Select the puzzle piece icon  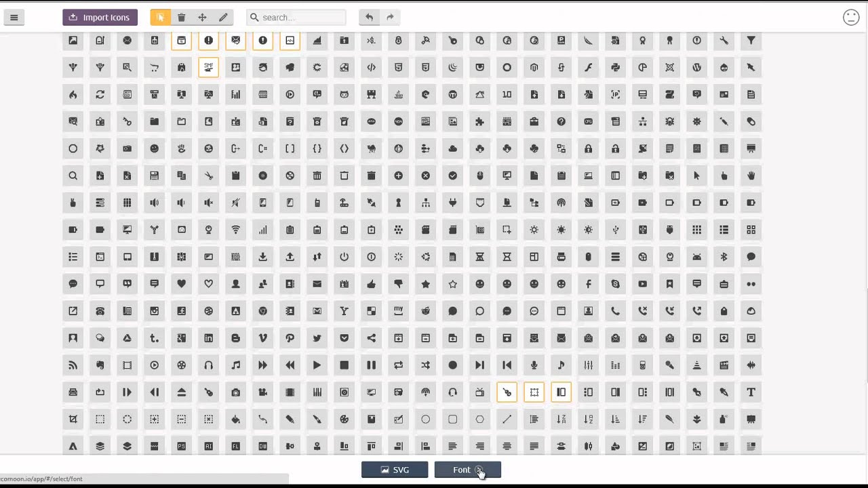[479, 121]
